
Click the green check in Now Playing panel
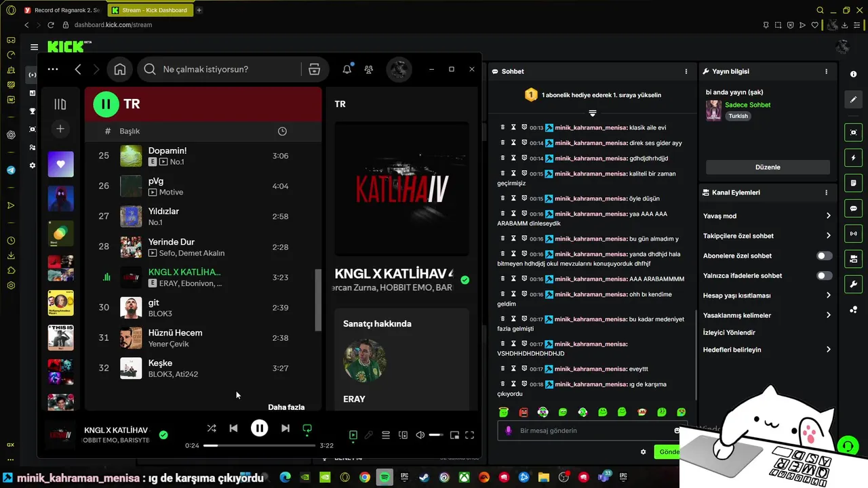(465, 279)
